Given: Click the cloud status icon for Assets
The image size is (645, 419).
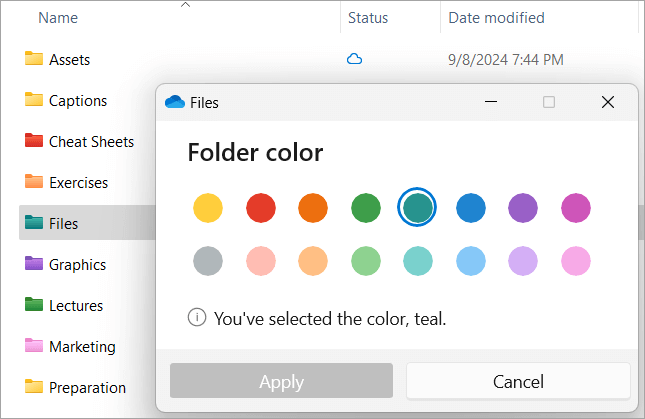Looking at the screenshot, I should coord(354,59).
